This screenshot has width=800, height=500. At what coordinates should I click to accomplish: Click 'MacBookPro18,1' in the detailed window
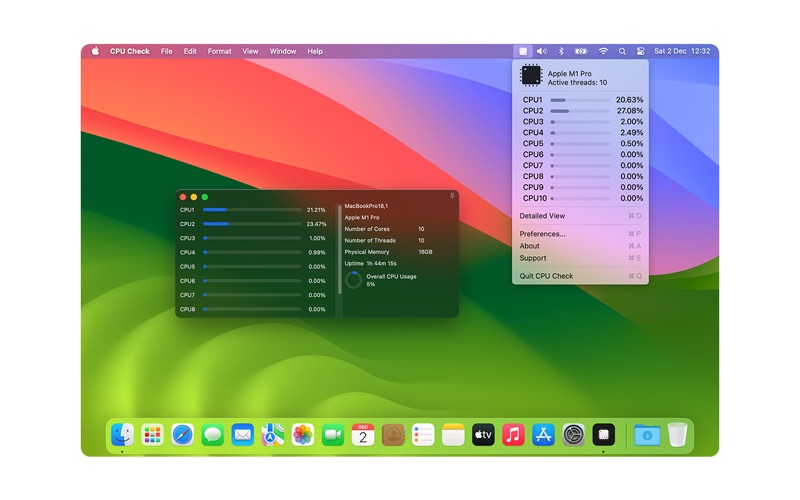click(366, 206)
